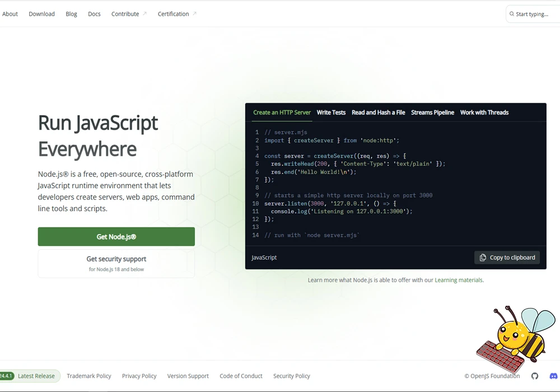560x392 pixels.
Task: Click the Get security support button
Action: point(116,263)
